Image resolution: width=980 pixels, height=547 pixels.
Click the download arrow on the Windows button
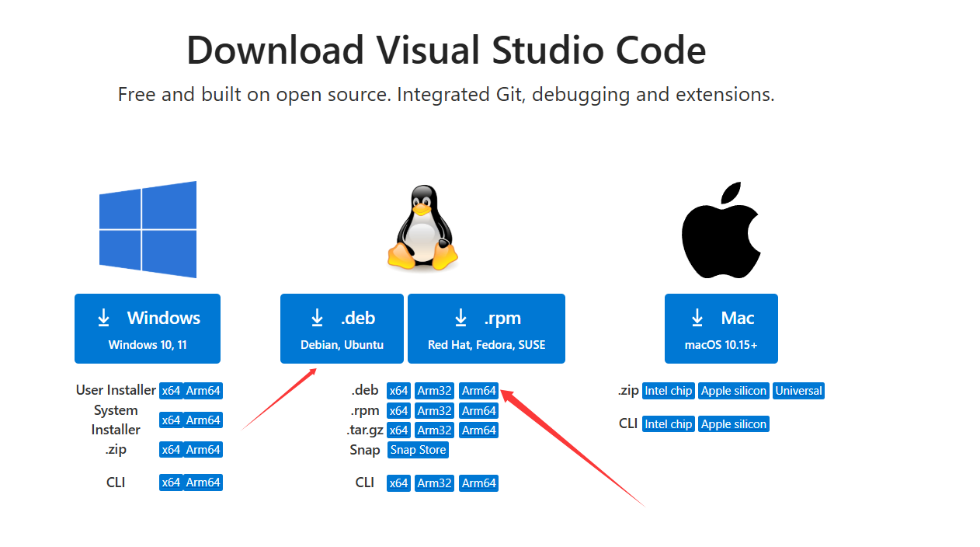tap(103, 317)
